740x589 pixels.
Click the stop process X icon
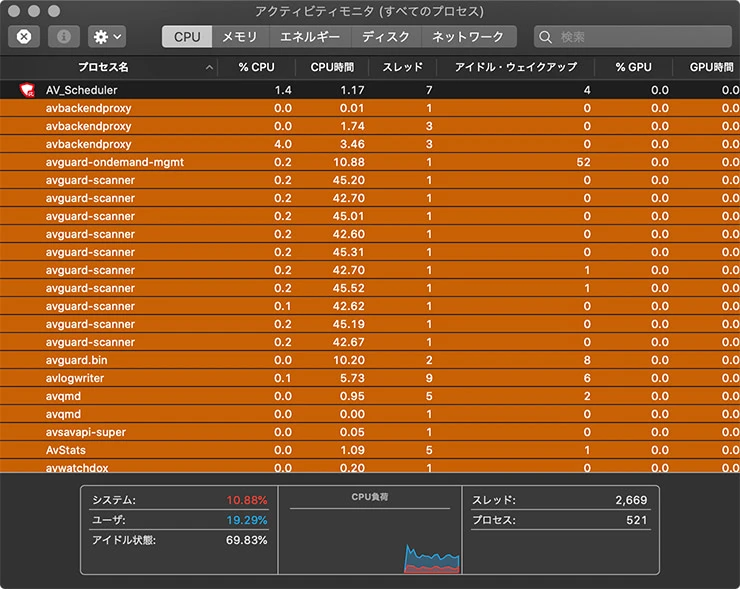[24, 37]
